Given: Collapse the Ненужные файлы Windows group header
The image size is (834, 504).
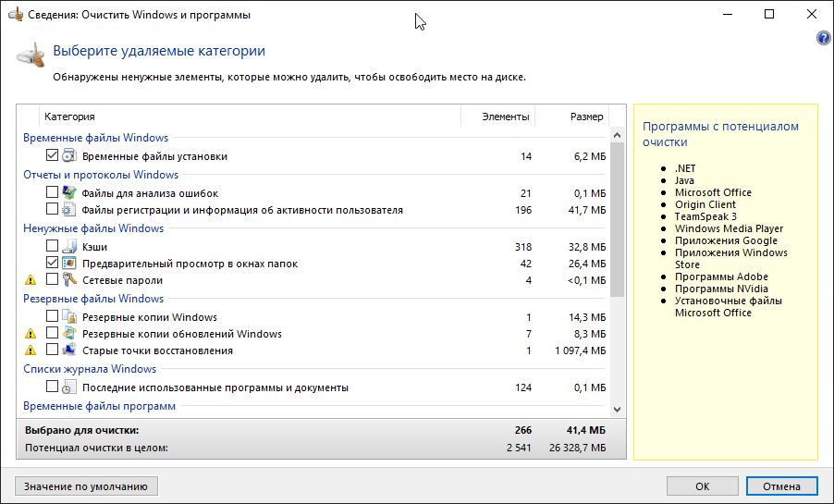Looking at the screenshot, I should tap(92, 228).
